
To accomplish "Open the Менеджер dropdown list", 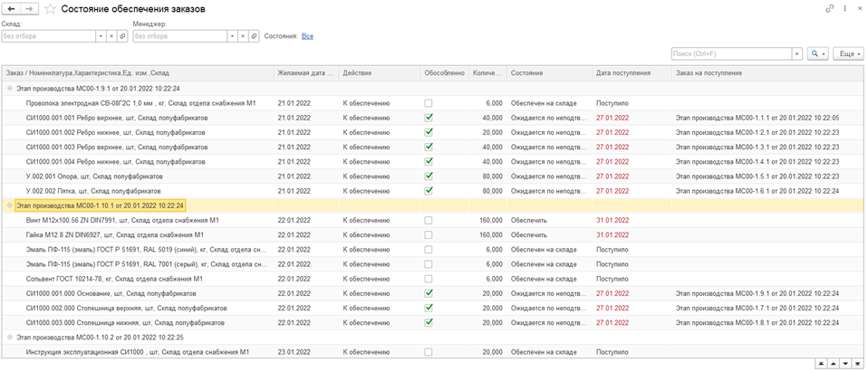I will tap(232, 36).
